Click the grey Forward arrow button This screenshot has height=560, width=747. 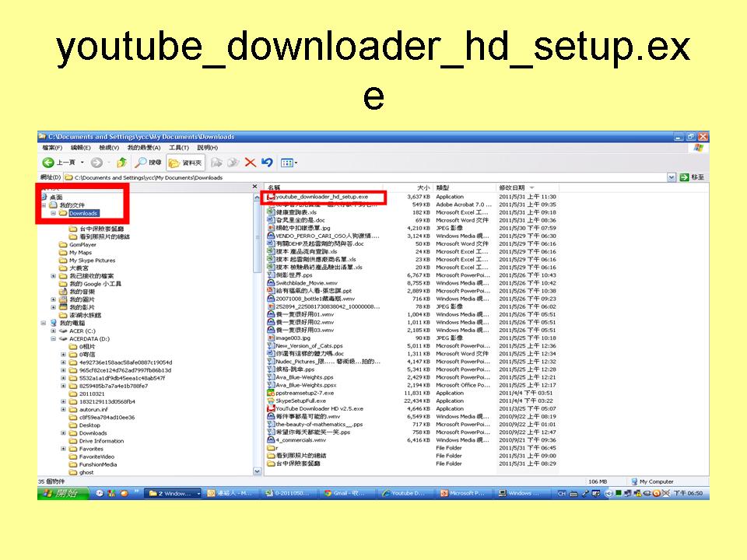tap(96, 163)
